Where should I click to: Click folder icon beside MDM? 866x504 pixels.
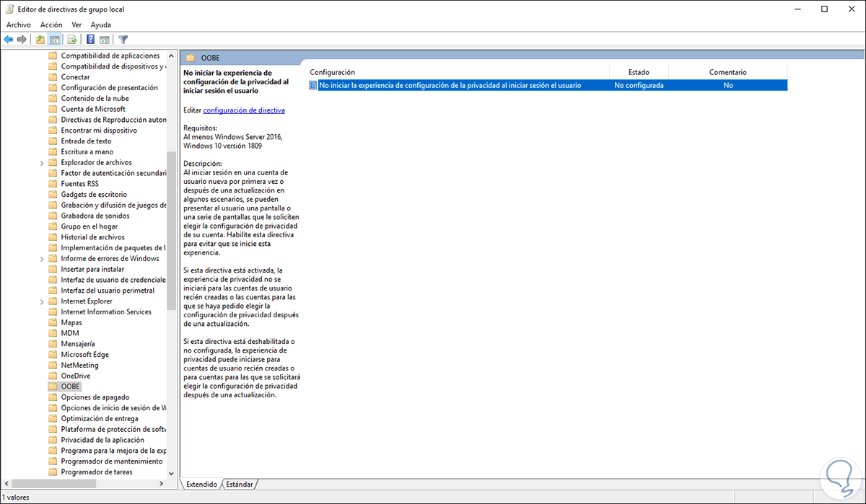[53, 333]
